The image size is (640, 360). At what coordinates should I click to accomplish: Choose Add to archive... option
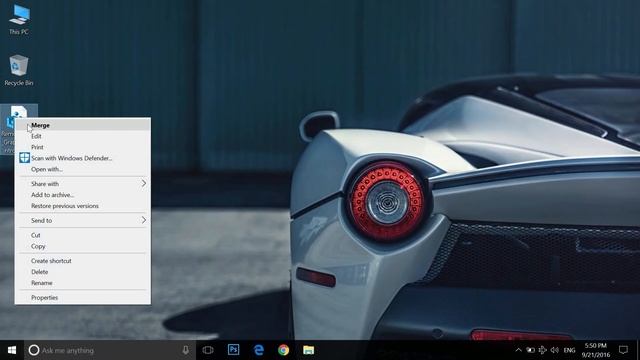(82, 195)
